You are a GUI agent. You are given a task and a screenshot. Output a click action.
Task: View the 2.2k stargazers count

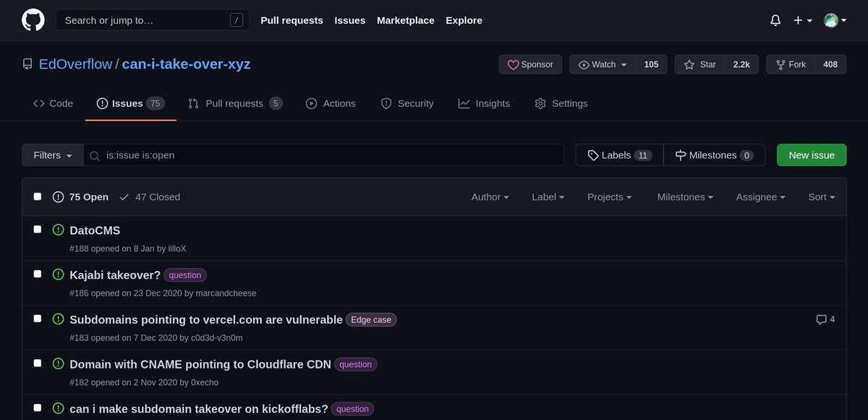pos(741,64)
